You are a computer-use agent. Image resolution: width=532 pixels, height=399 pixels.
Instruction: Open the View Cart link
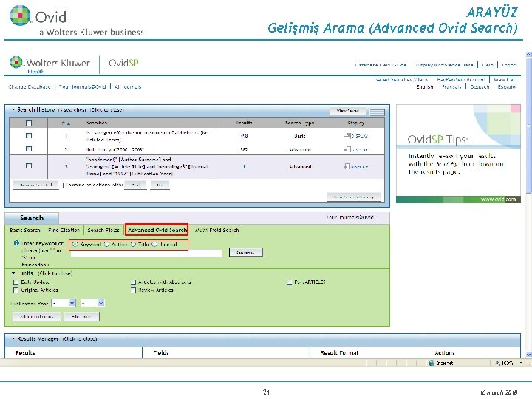(505, 80)
